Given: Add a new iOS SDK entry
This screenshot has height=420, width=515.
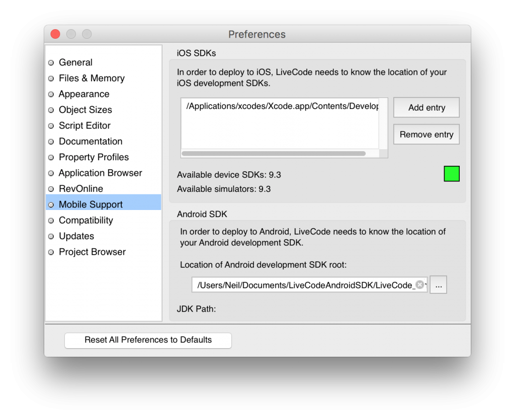Looking at the screenshot, I should 426,107.
